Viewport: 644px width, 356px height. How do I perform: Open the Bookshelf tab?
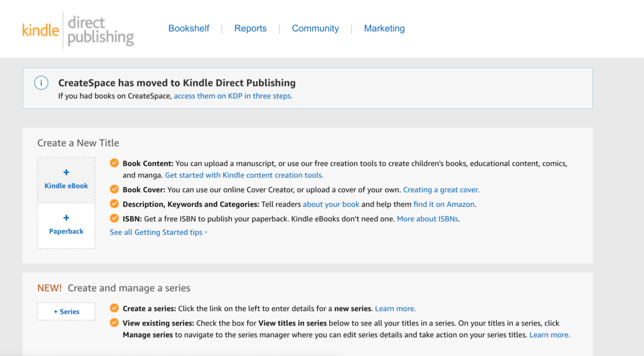click(x=188, y=28)
